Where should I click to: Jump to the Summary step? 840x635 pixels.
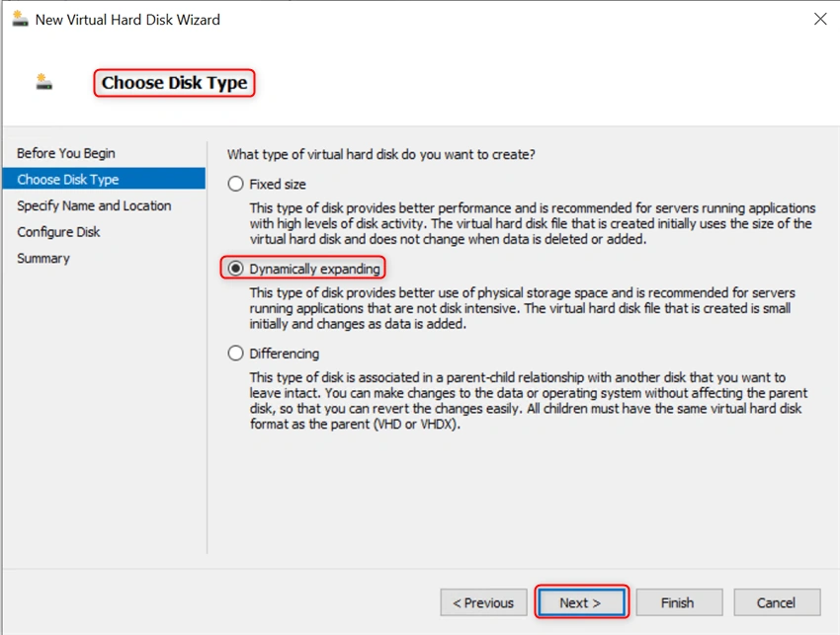(x=43, y=258)
